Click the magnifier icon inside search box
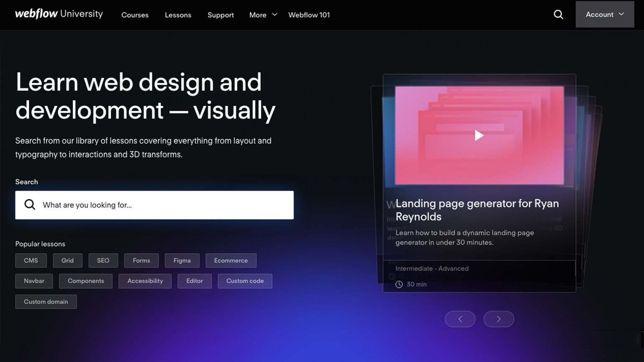Screen dimensions: 644x362 click(x=30, y=205)
